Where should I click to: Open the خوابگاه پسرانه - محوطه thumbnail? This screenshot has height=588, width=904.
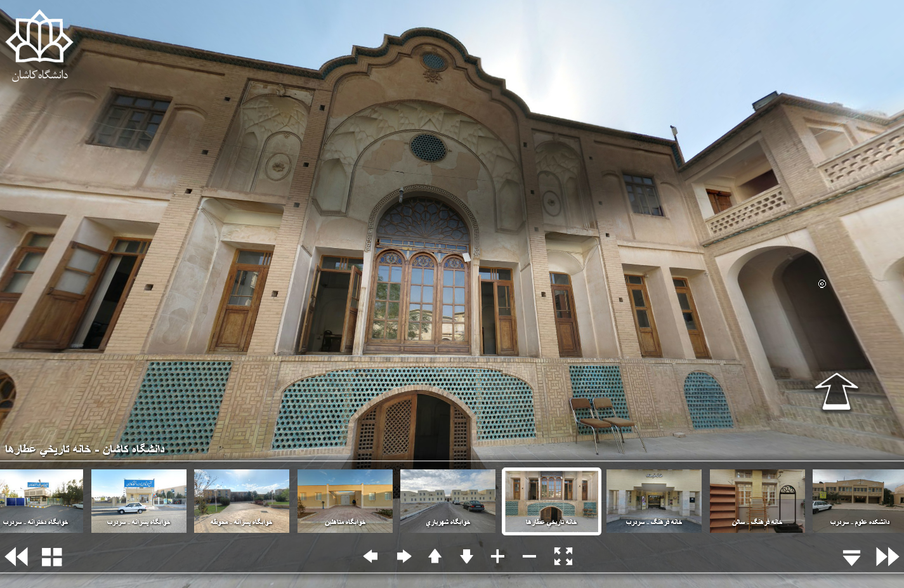tap(242, 500)
